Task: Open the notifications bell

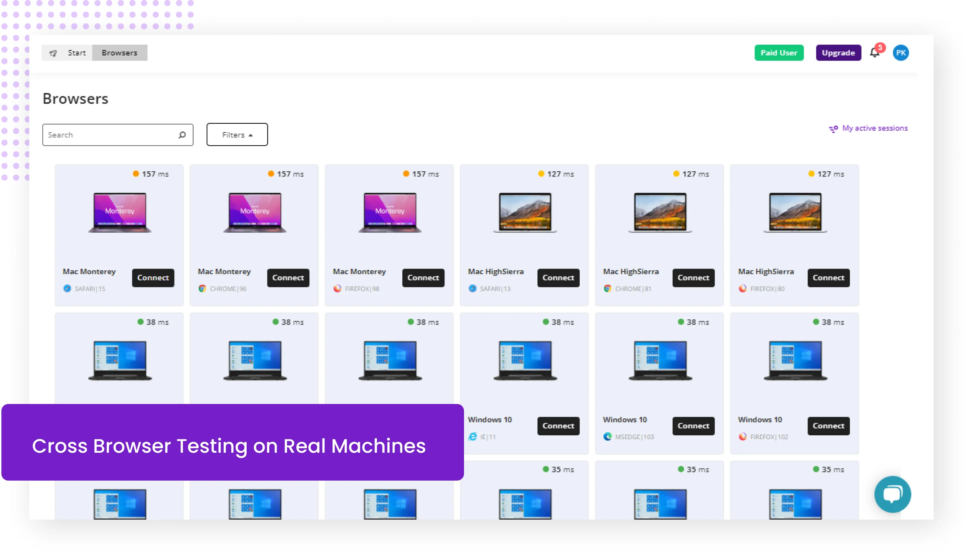Action: pos(874,53)
